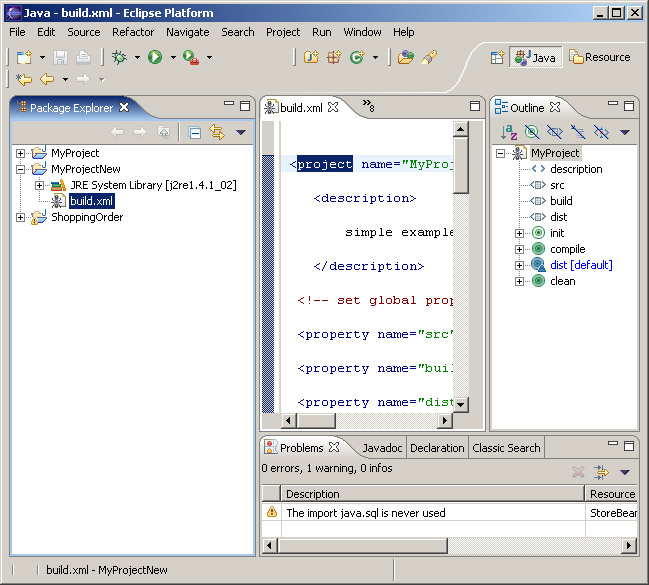Click the Open Perspective icon

(497, 58)
